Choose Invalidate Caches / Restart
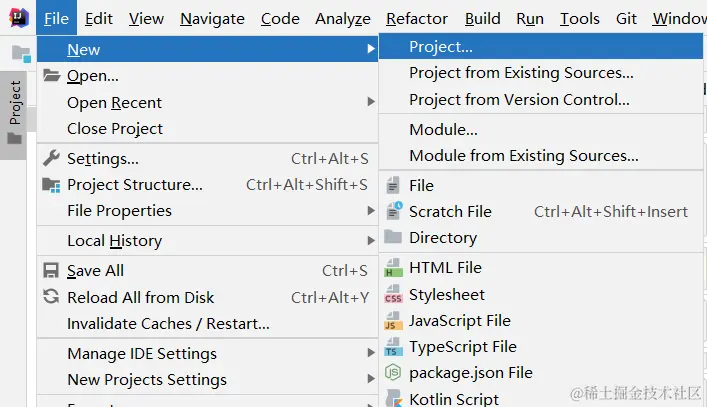Image resolution: width=707 pixels, height=407 pixels. 168,323
